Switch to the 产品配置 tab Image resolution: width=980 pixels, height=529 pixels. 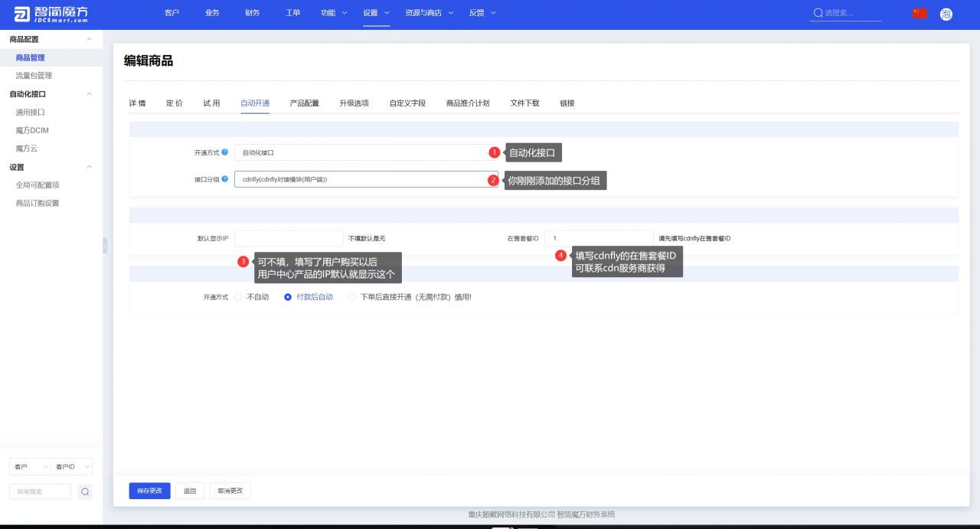point(304,103)
